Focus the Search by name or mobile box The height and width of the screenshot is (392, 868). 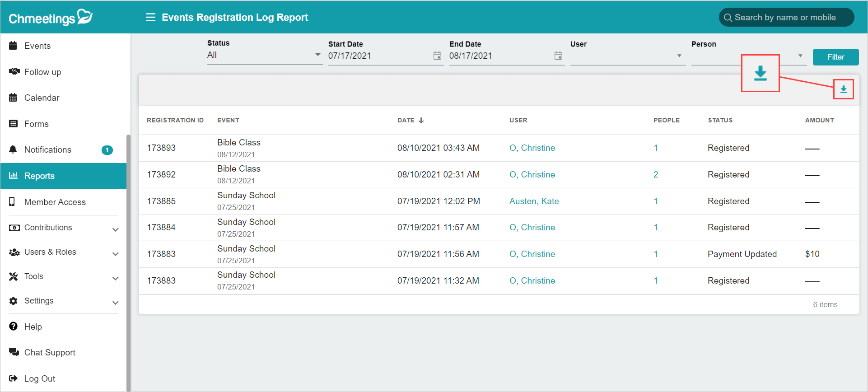tap(786, 18)
